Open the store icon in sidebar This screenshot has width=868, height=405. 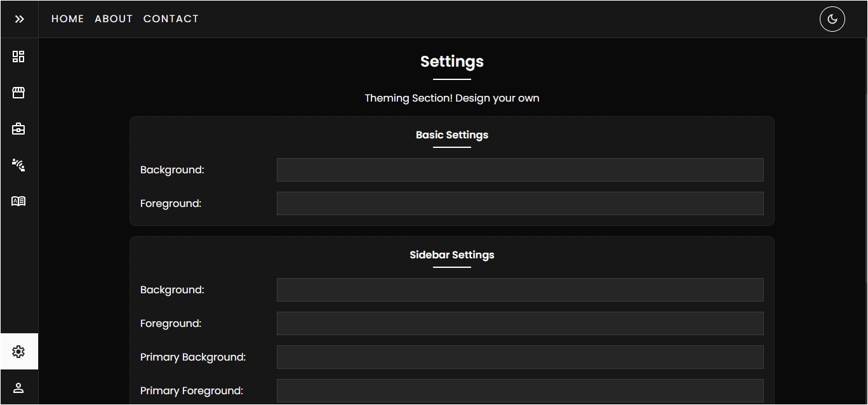click(x=18, y=93)
